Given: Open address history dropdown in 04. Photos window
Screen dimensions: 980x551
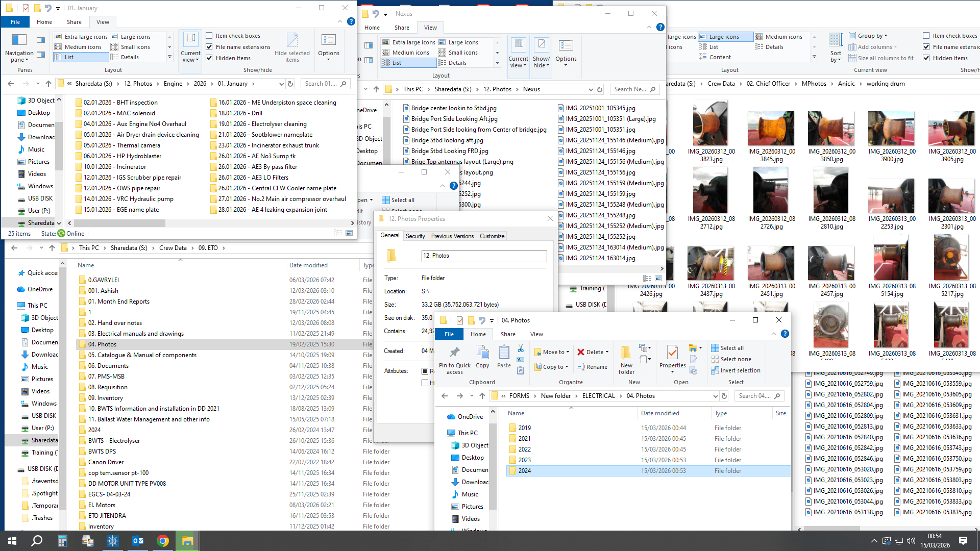Looking at the screenshot, I should tap(715, 396).
